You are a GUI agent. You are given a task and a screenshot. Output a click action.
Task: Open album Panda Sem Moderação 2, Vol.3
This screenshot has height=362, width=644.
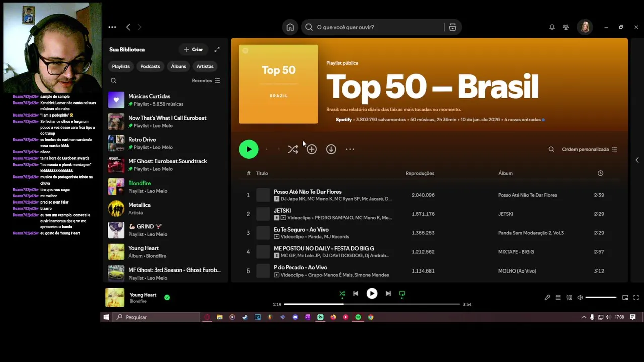click(x=531, y=233)
